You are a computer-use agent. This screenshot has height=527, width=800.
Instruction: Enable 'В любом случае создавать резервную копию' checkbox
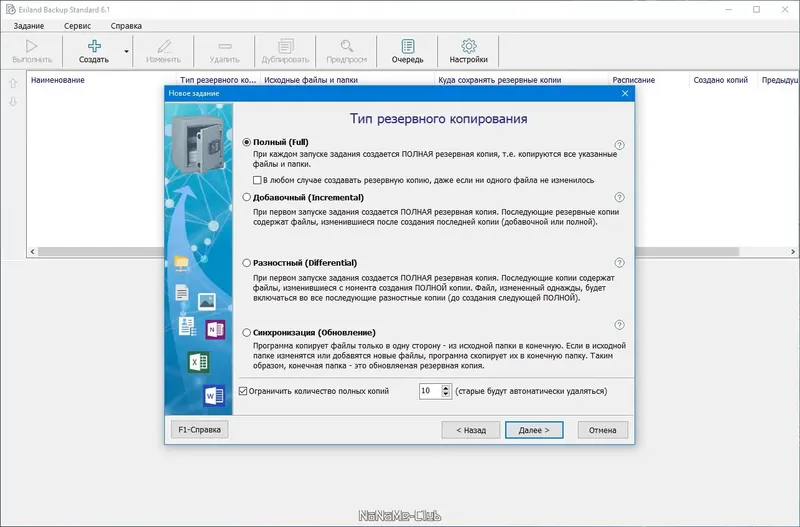click(x=257, y=180)
